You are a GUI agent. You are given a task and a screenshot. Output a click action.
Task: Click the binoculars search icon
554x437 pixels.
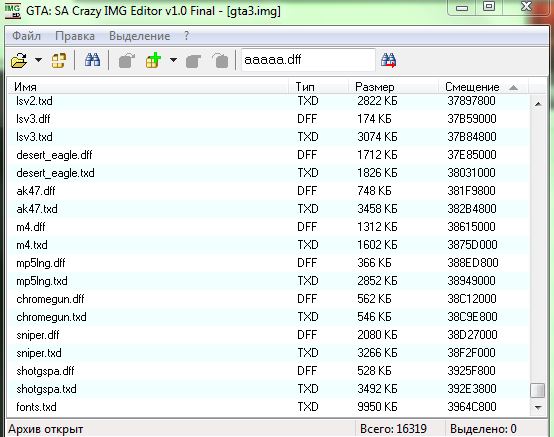92,60
